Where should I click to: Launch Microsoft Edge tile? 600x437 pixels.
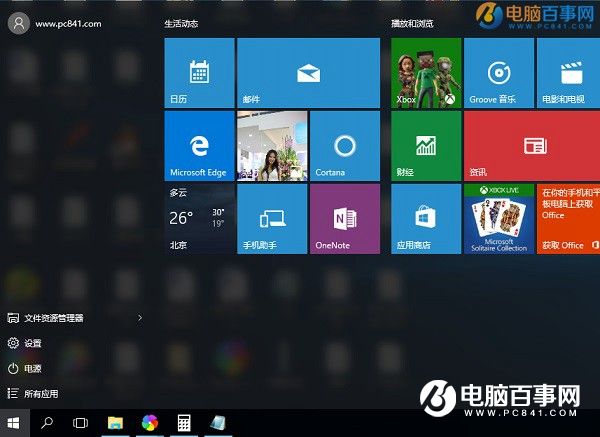[199, 146]
